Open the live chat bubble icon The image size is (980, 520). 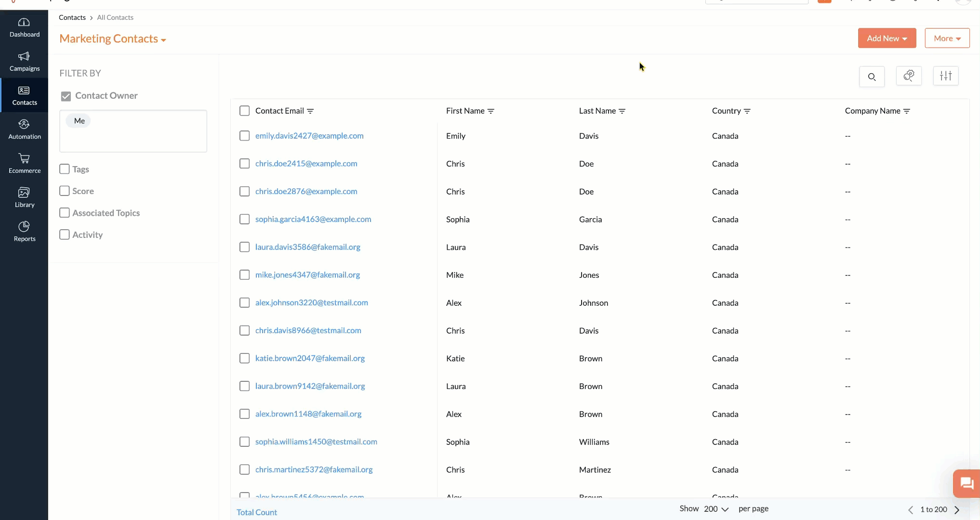tap(967, 483)
